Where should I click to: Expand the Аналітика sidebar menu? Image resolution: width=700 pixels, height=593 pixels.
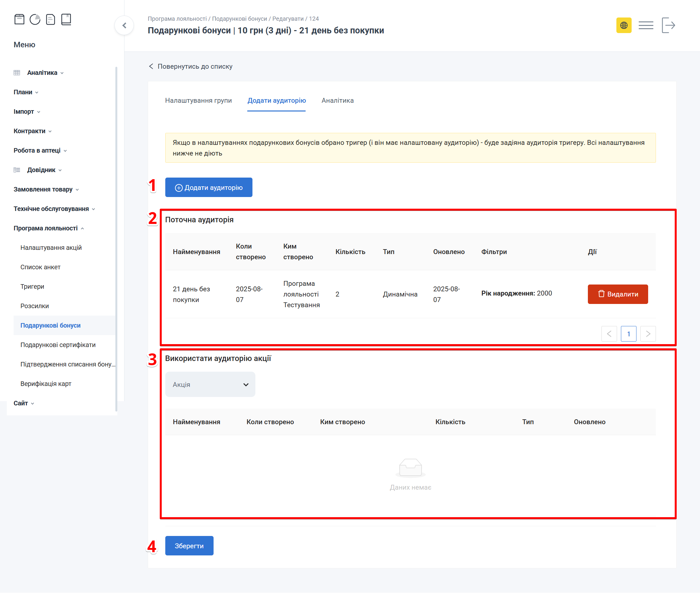42,73
